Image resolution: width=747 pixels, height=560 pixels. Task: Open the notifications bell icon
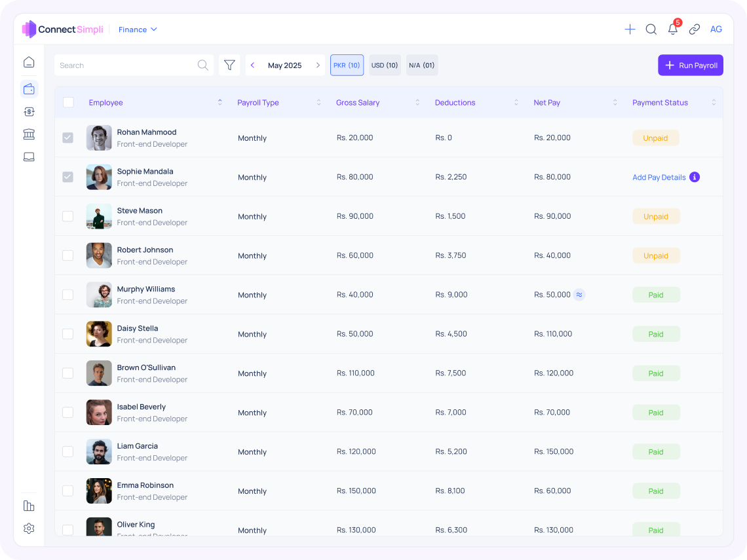(672, 29)
